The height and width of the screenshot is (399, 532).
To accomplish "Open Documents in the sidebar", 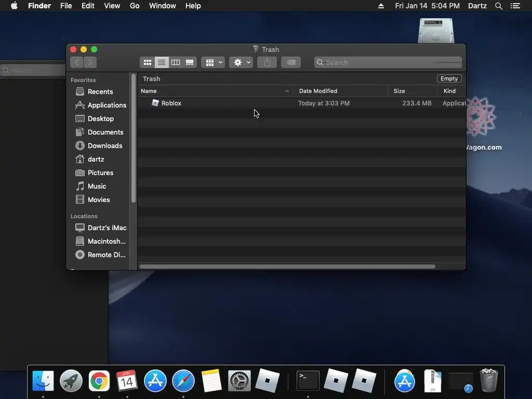I will 105,132.
